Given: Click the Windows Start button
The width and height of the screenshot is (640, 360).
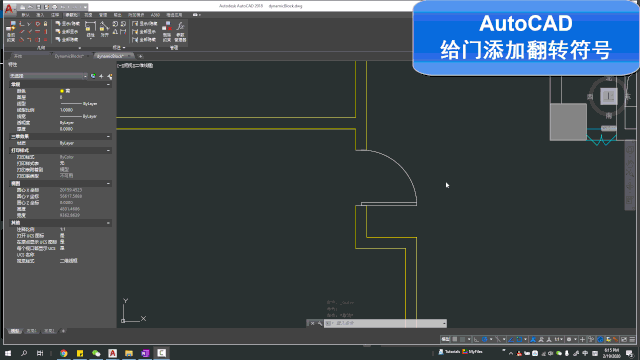Looking at the screenshot, I should 8,353.
